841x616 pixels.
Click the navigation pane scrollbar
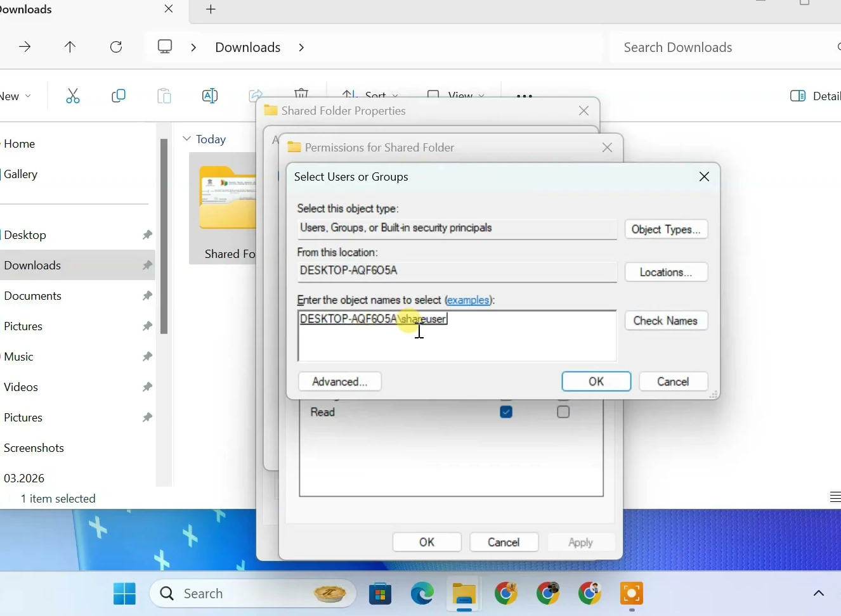pos(164,236)
